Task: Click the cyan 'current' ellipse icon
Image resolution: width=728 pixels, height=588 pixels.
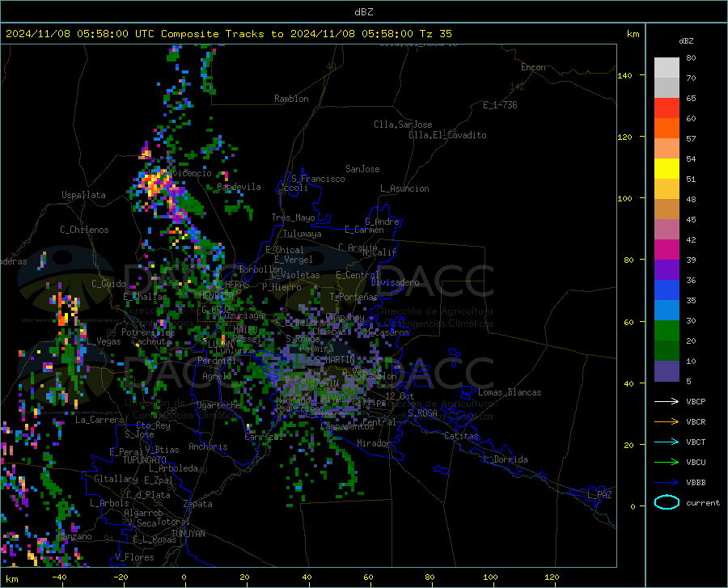Action: (x=667, y=502)
